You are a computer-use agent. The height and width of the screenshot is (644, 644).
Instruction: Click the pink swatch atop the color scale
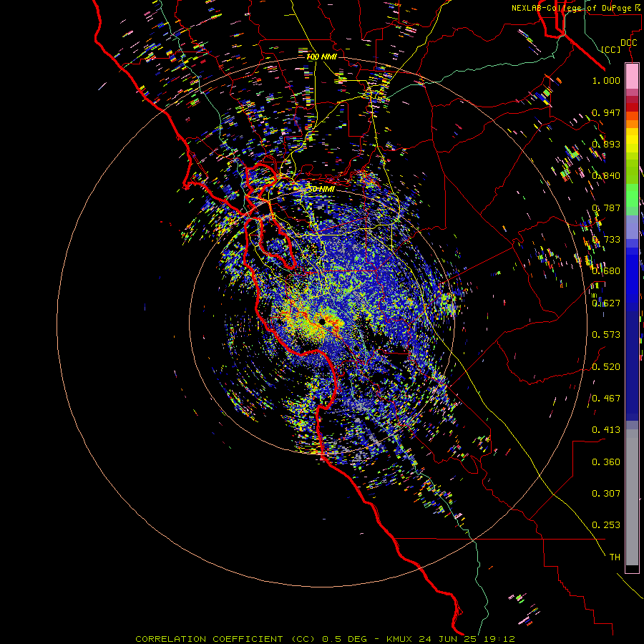pyautogui.click(x=632, y=76)
